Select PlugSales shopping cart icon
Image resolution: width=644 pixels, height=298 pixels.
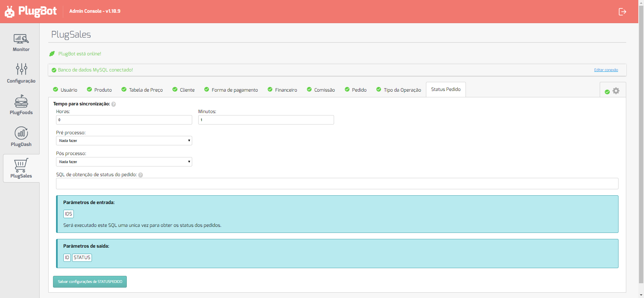[x=21, y=165]
